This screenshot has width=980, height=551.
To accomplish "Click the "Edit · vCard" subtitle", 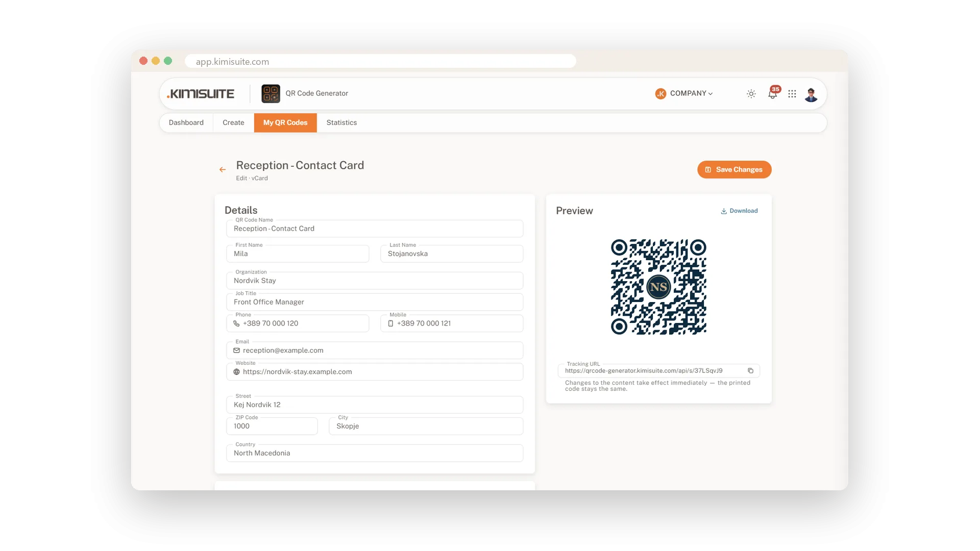I will click(252, 179).
